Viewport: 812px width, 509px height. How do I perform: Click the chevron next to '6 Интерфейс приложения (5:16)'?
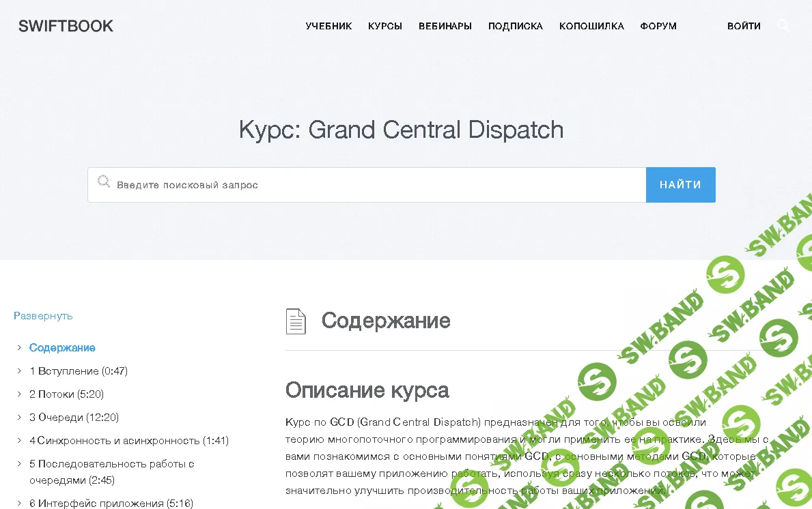(x=18, y=503)
